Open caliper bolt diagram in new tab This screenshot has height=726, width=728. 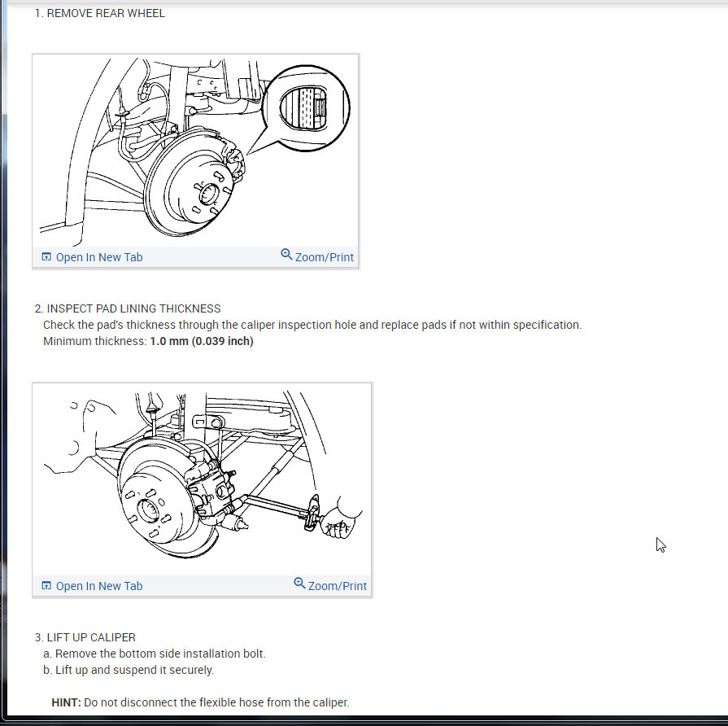(x=92, y=586)
